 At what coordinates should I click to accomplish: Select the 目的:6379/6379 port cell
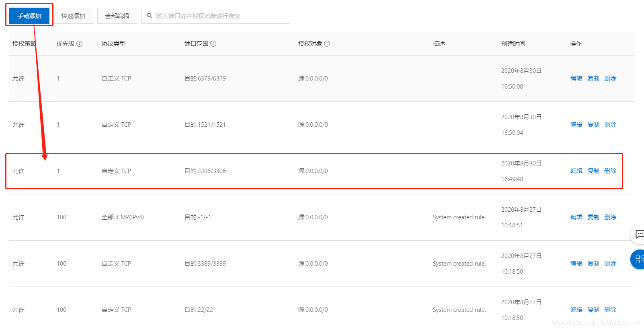coord(205,78)
